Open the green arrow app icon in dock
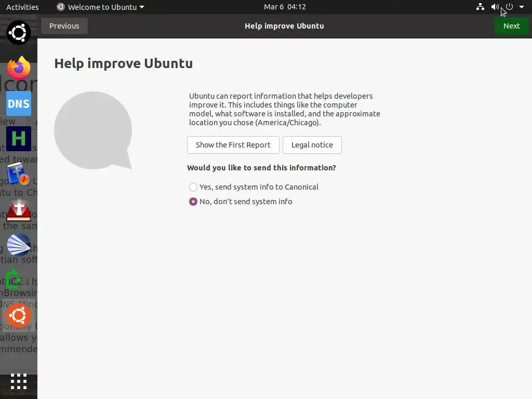The image size is (532, 399). 14,280
